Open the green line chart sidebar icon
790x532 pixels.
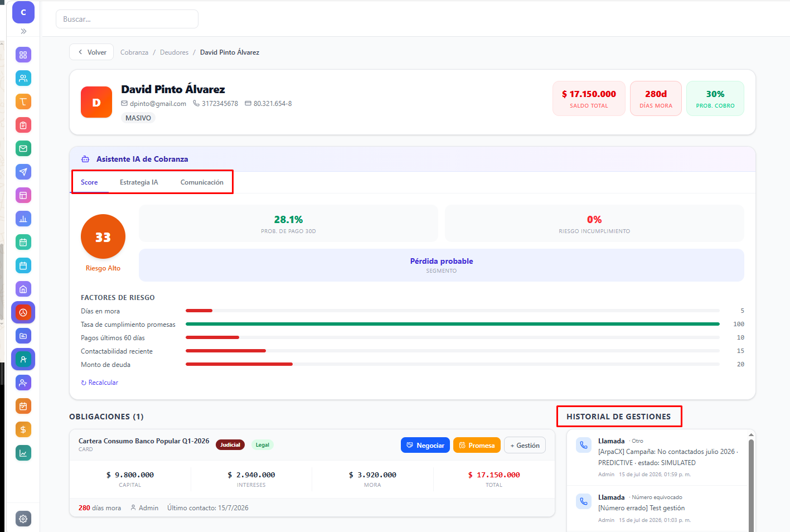click(23, 453)
